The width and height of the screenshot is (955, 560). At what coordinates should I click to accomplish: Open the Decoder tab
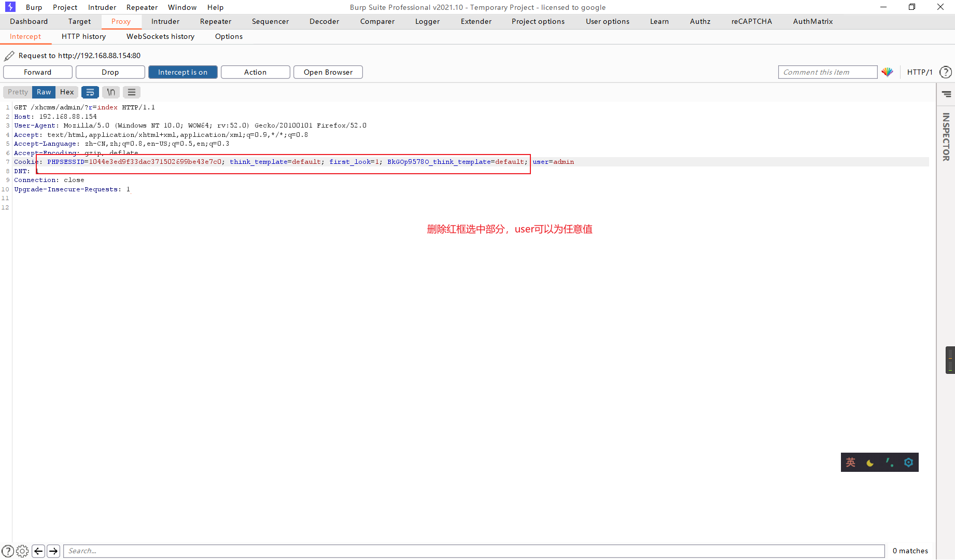point(325,21)
